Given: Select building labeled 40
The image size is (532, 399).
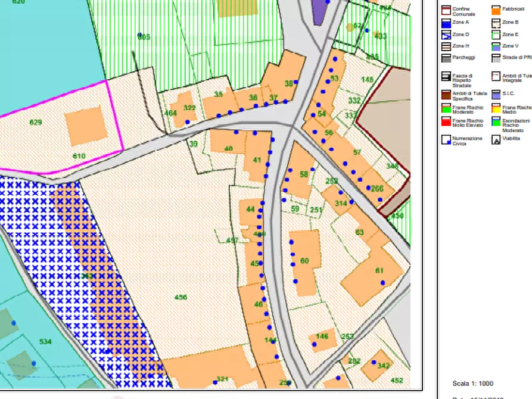Looking at the screenshot, I should pos(228,148).
